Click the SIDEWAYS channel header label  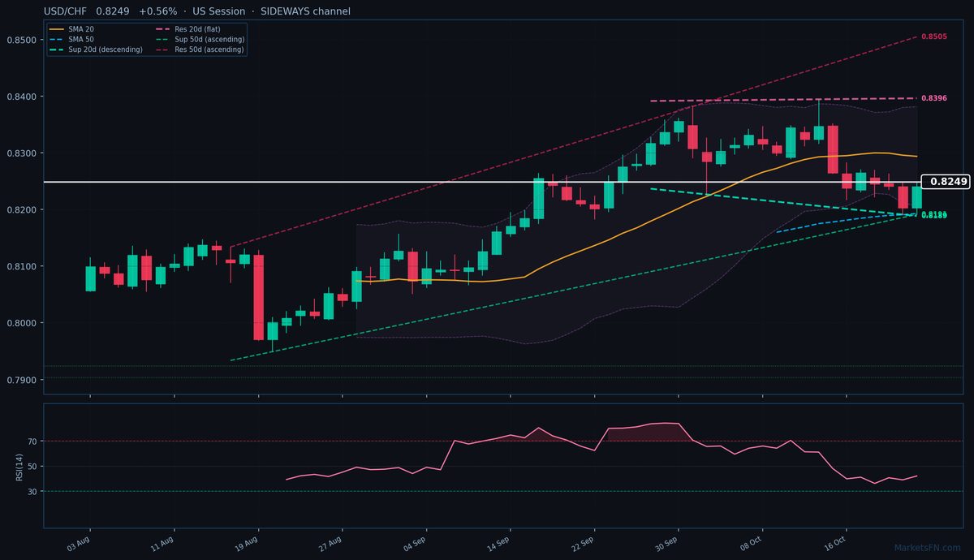[x=305, y=11]
